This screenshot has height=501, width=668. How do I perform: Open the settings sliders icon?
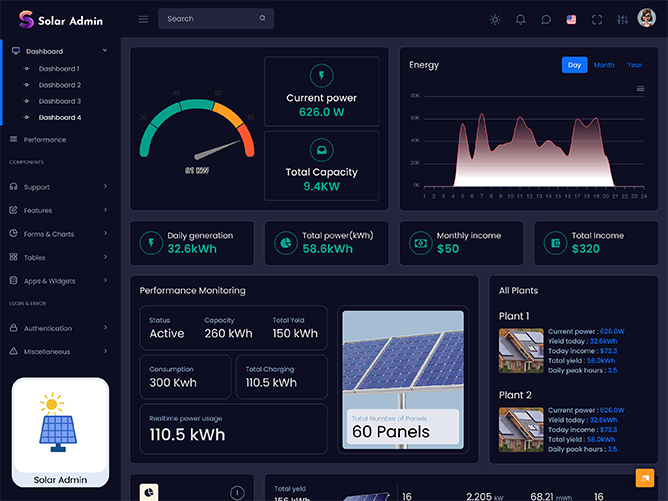(623, 19)
